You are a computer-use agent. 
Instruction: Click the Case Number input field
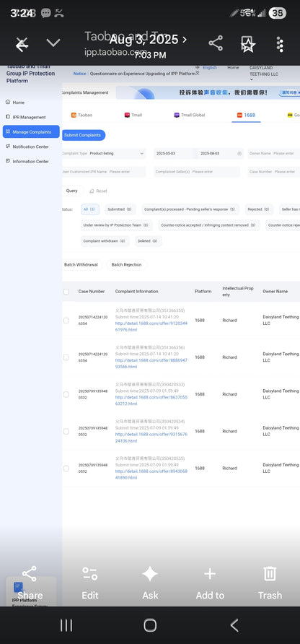274,172
